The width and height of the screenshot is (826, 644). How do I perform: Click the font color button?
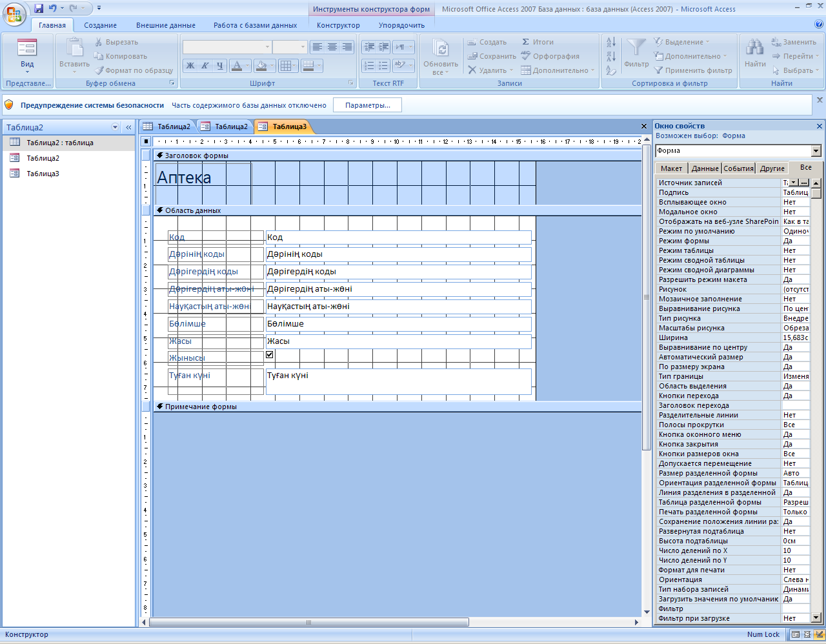click(x=236, y=66)
